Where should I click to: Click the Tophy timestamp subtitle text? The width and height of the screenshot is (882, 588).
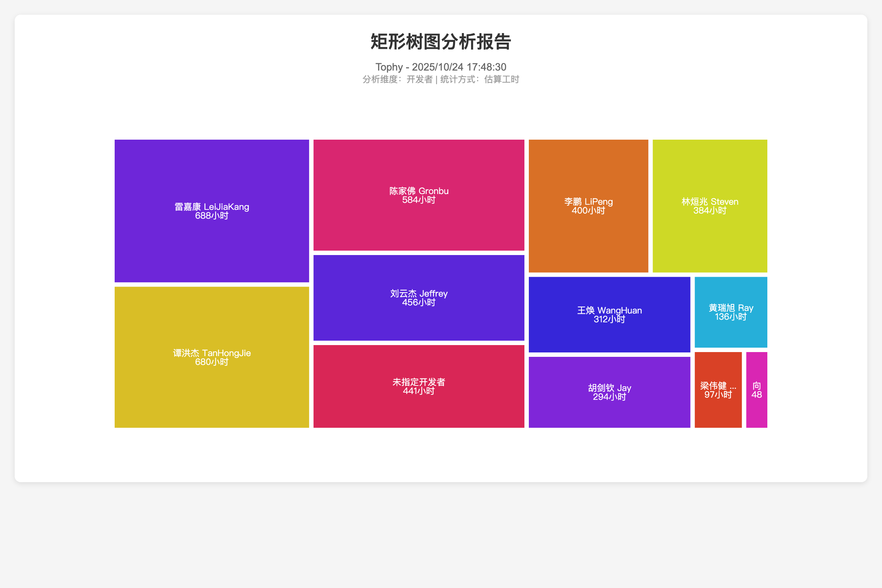tap(441, 67)
